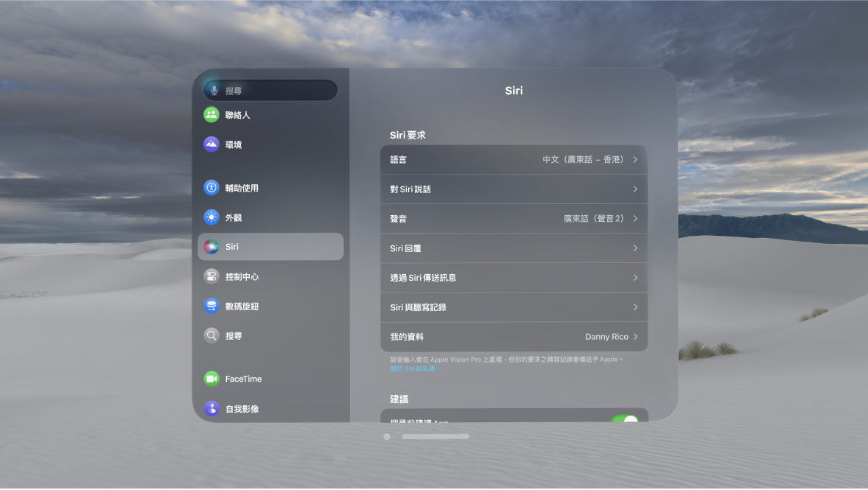Click the 對 Siri 說話 label
Screen dimensions: 868x490
tap(410, 189)
